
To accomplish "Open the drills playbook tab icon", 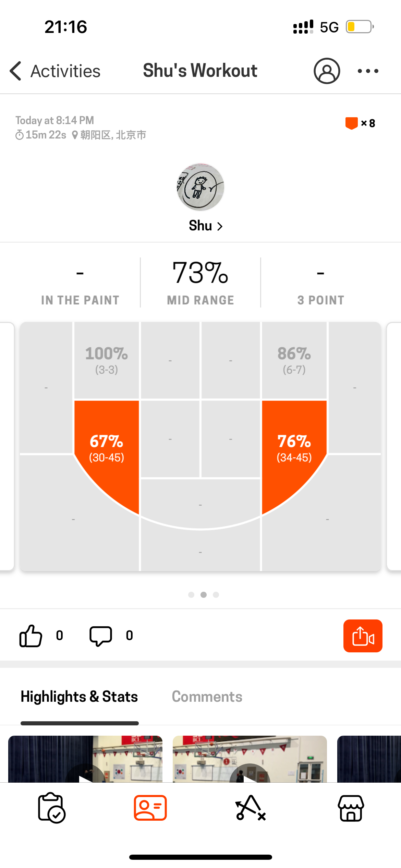I will [251, 808].
